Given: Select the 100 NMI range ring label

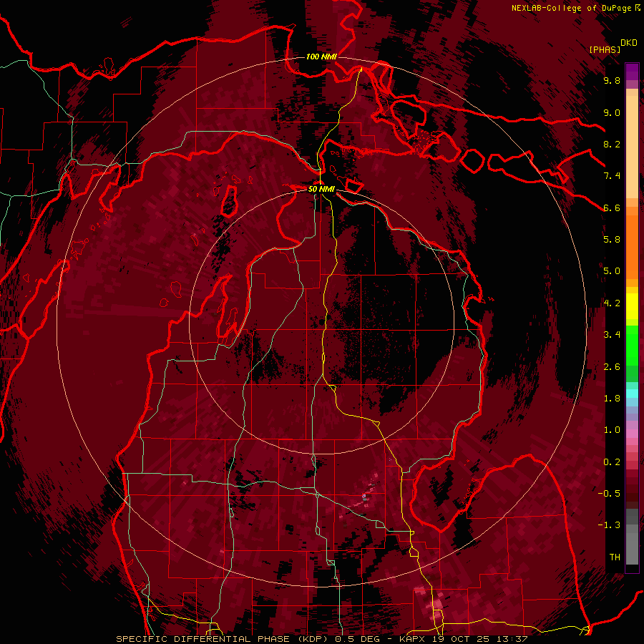Looking at the screenshot, I should [321, 57].
